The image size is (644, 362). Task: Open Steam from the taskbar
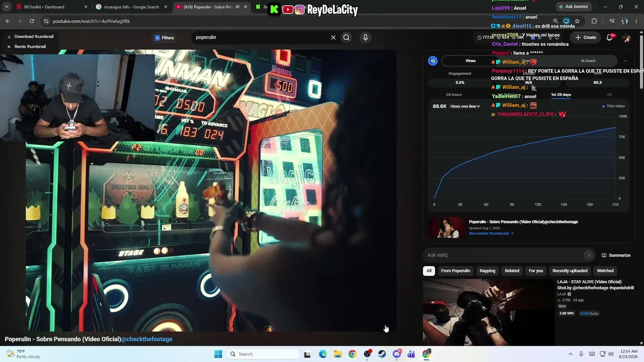click(382, 354)
